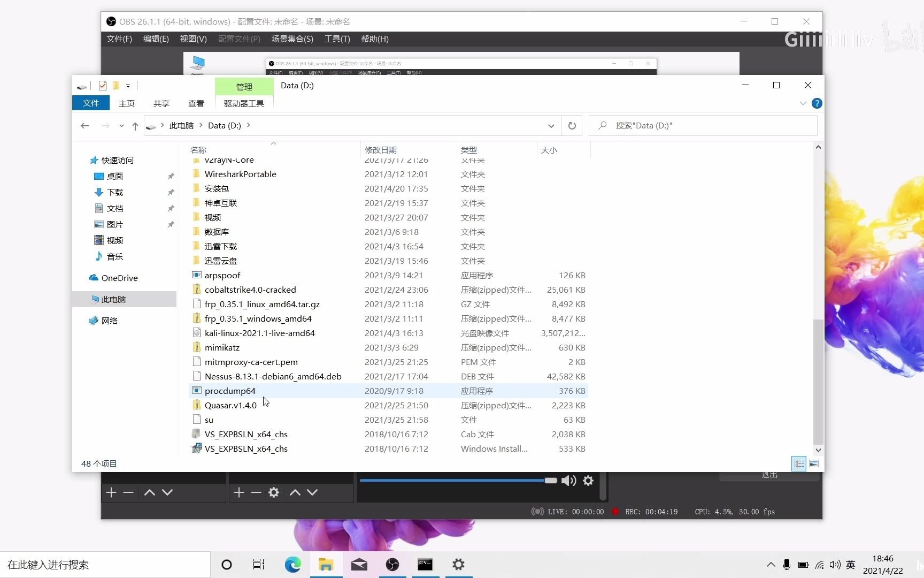Open the 查看 ribbon tab
This screenshot has width=924, height=578.
[x=196, y=103]
